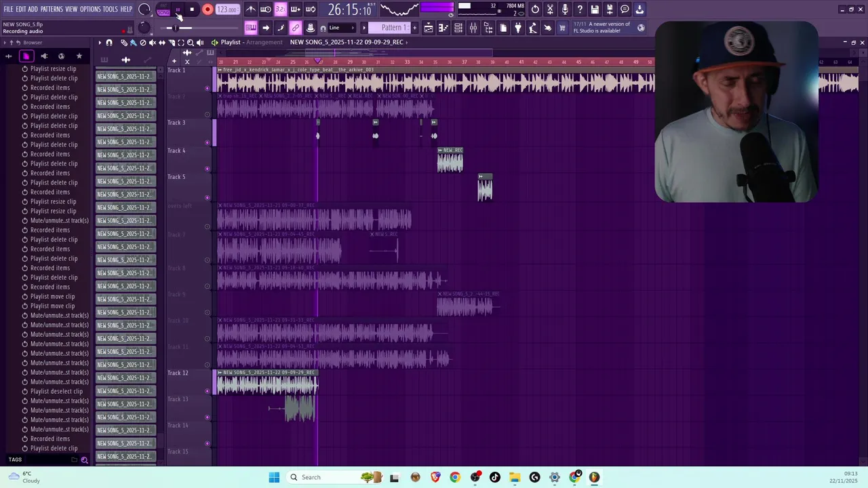Open the HELP menu
This screenshot has height=488, width=868.
coord(127,9)
